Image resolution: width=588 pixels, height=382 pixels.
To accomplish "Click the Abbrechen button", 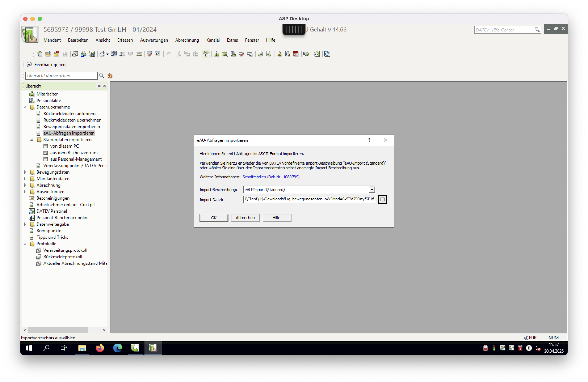I will tap(245, 218).
